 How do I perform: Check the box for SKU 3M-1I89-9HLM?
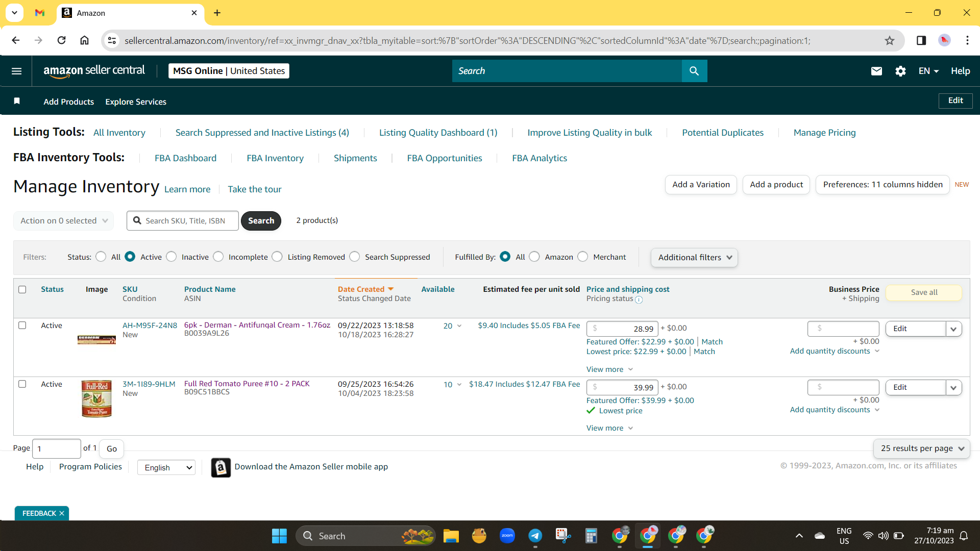(22, 384)
